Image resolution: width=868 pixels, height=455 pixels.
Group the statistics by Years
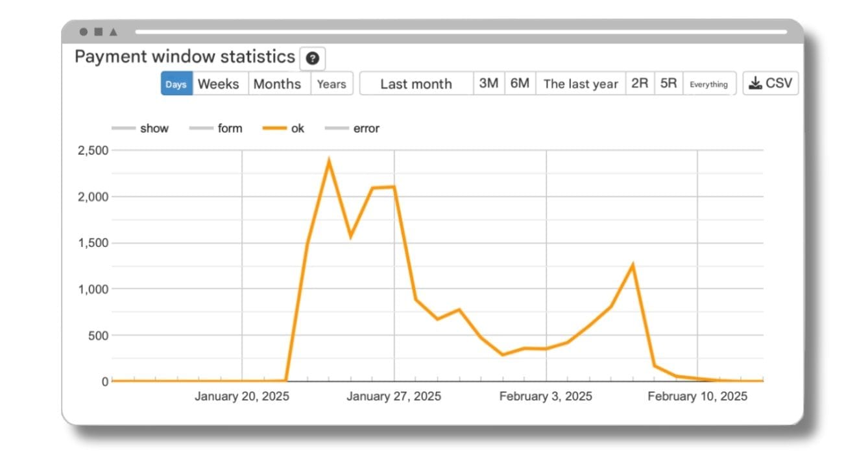pos(332,84)
